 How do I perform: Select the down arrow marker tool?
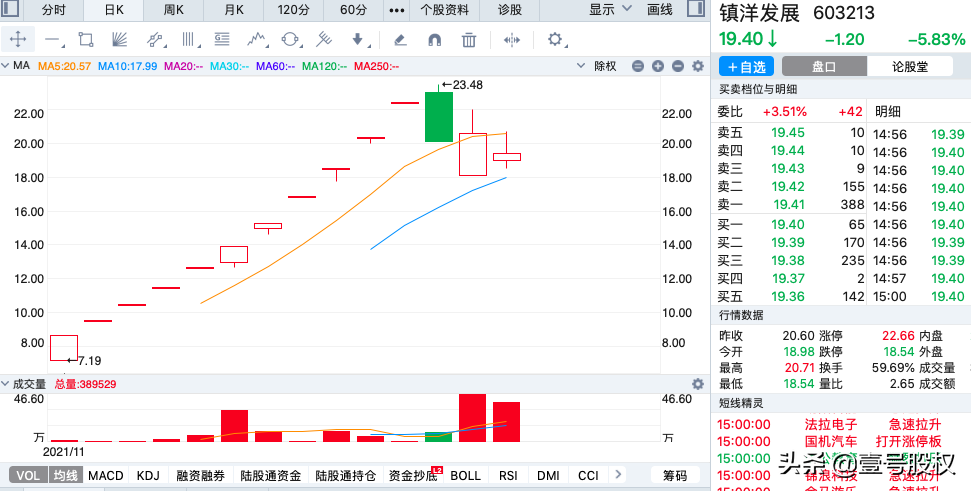(x=358, y=40)
